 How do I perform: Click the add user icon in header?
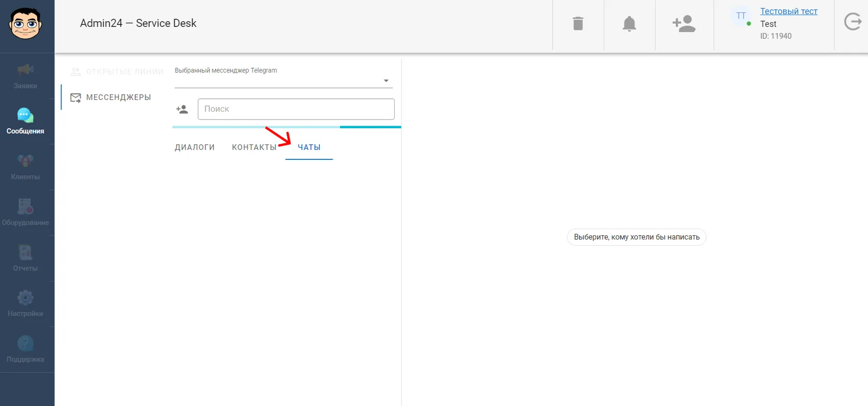684,24
